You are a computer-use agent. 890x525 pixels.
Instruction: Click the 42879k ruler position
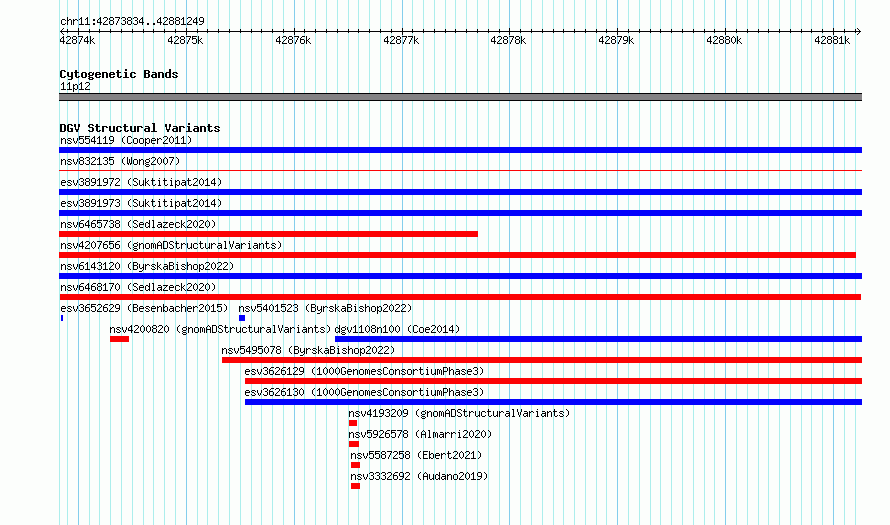tap(616, 40)
